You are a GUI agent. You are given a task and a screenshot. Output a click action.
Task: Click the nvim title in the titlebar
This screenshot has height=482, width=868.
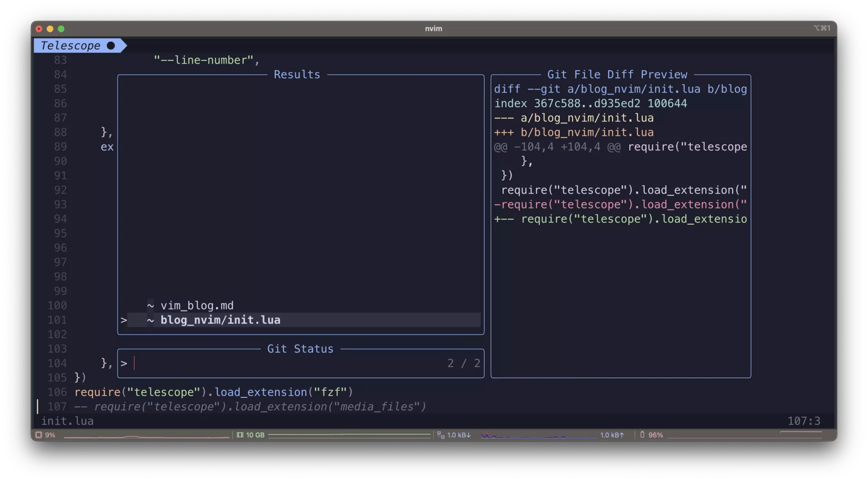click(x=434, y=28)
